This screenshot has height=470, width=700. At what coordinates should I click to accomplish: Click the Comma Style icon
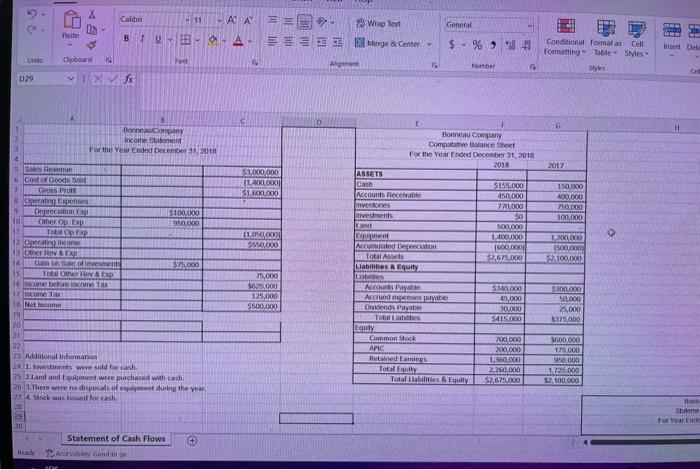click(493, 45)
